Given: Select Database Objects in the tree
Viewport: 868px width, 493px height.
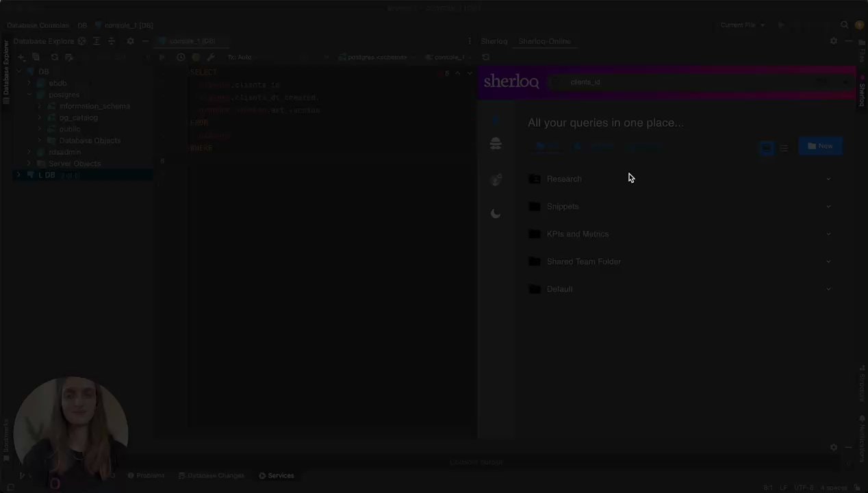Looking at the screenshot, I should pos(90,140).
